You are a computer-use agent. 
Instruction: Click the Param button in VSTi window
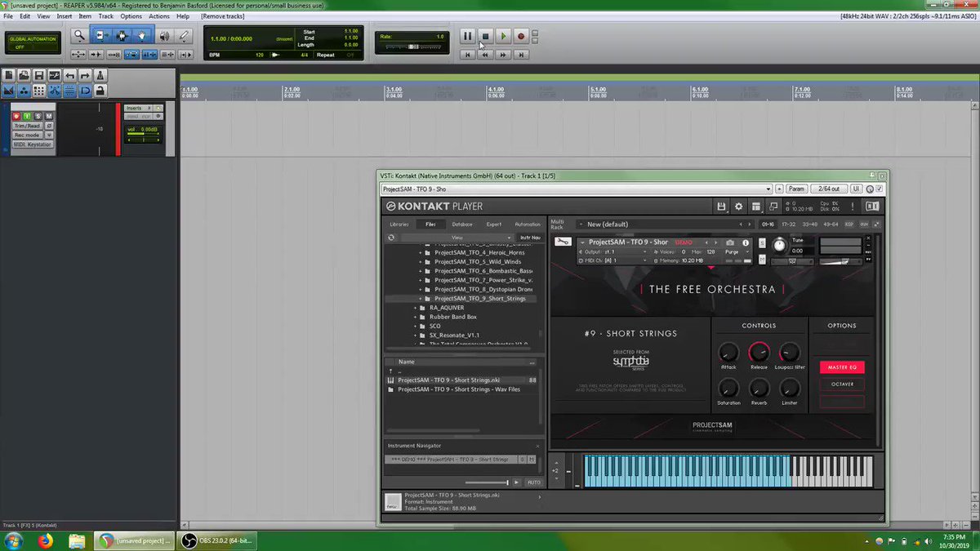[x=796, y=189]
